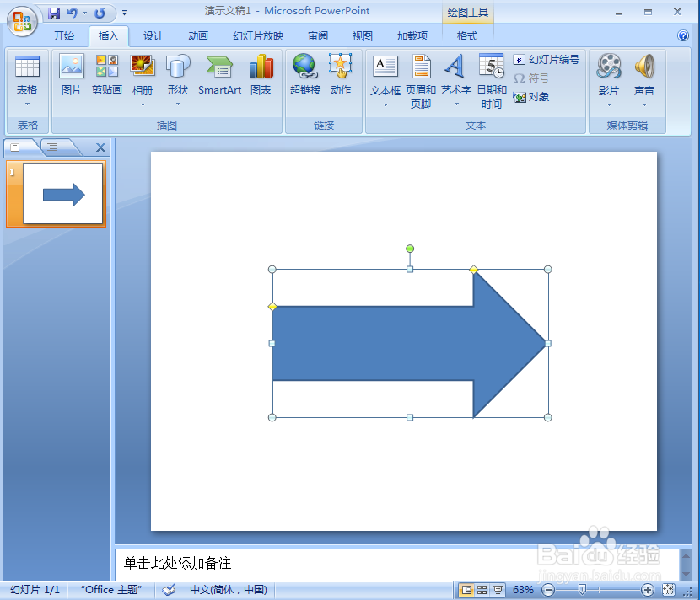Run spell check from status bar icon
The height and width of the screenshot is (600, 700).
click(x=169, y=589)
